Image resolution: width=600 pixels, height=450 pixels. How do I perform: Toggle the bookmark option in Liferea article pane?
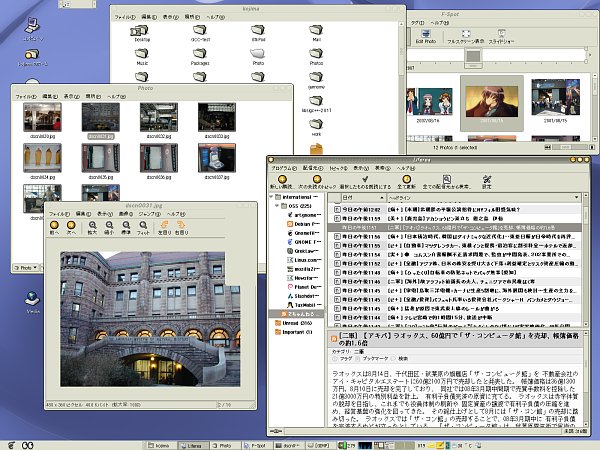click(372, 359)
